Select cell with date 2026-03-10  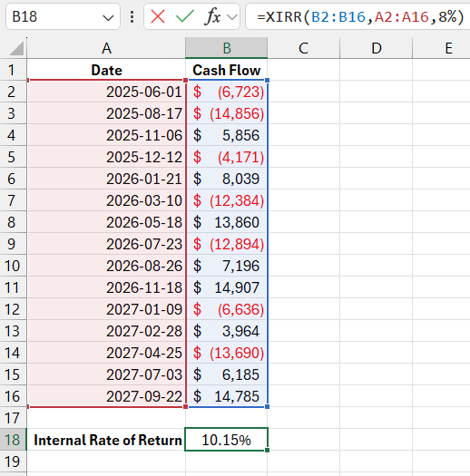click(106, 200)
